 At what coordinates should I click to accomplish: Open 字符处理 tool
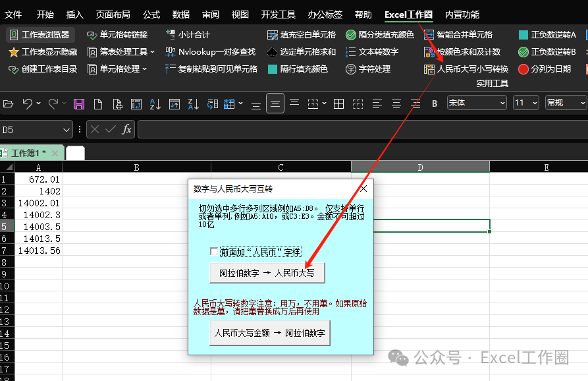point(368,69)
